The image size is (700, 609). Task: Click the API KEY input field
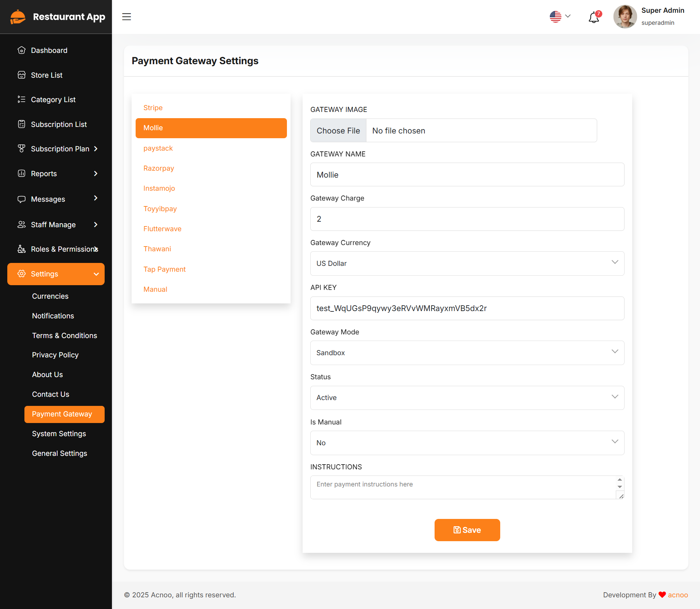(x=467, y=308)
